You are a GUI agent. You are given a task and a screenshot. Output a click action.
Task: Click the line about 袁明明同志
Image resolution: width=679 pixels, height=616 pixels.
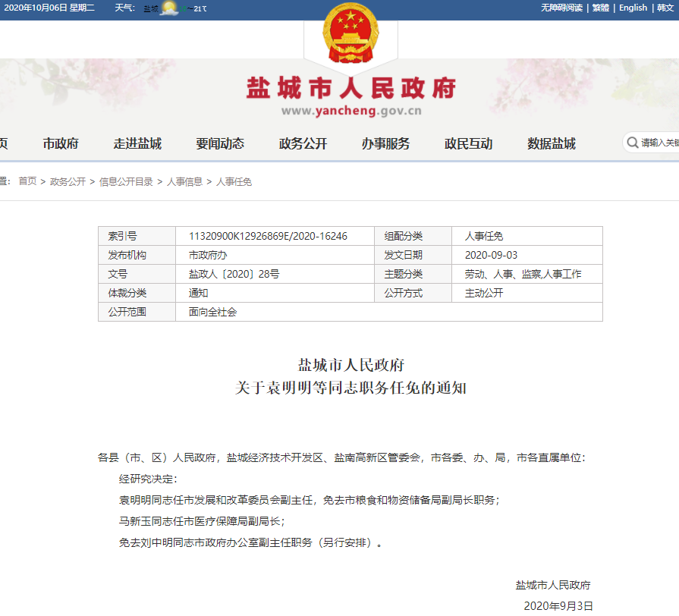310,501
